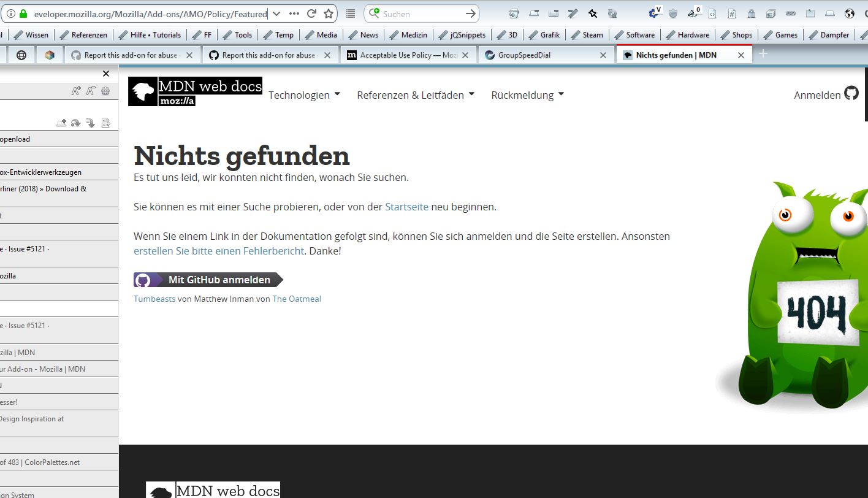The image size is (868, 498).
Task: Increase sidebar font size with A+ icon
Action: [76, 91]
